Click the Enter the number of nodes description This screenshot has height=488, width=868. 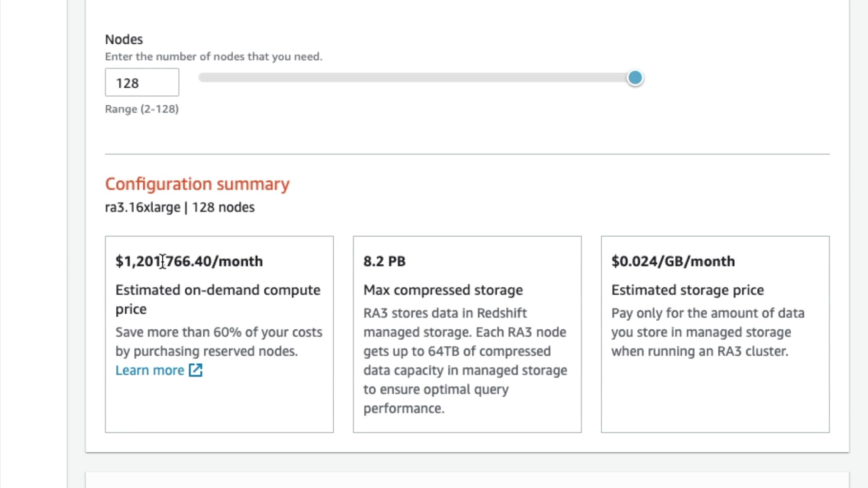213,56
